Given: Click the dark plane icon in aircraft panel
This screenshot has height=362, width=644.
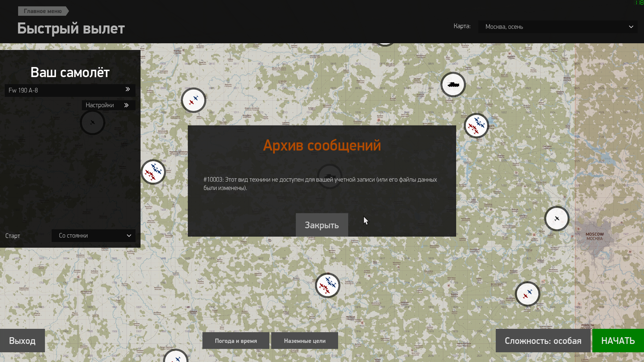Looking at the screenshot, I should pyautogui.click(x=93, y=123).
